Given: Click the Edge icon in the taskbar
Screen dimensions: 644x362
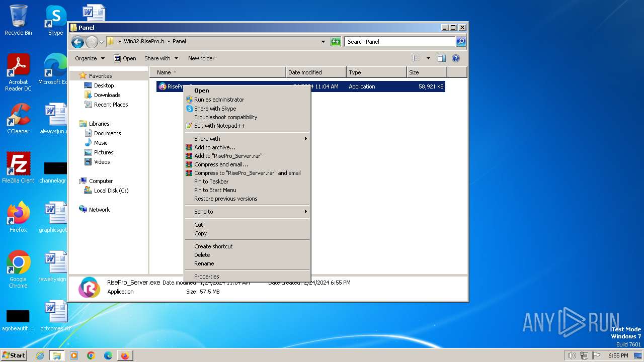Looking at the screenshot, I should coord(108,355).
